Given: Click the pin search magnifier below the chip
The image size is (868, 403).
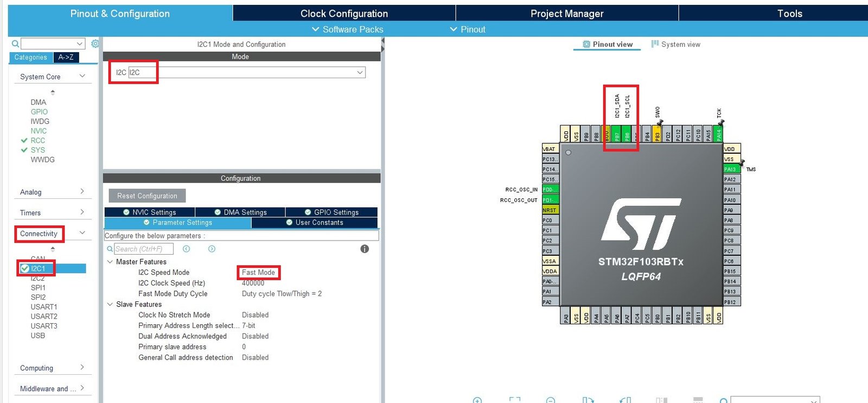Looking at the screenshot, I should coord(724,401).
